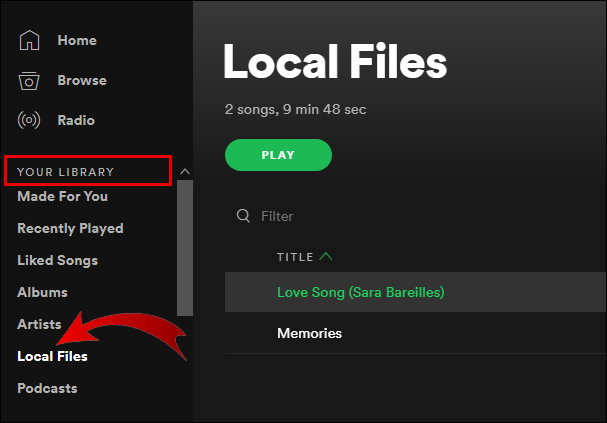The image size is (607, 423).
Task: Click the Home house icon
Action: point(29,40)
